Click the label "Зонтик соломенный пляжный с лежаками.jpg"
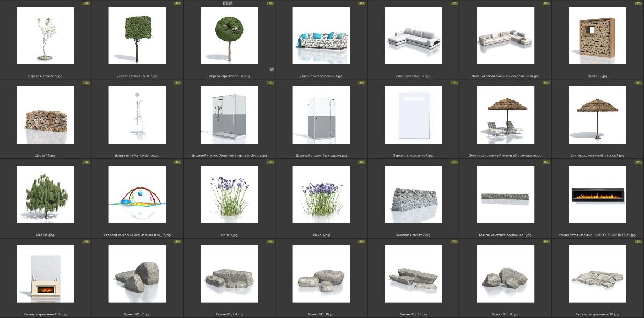The height and width of the screenshot is (318, 644). 506,156
